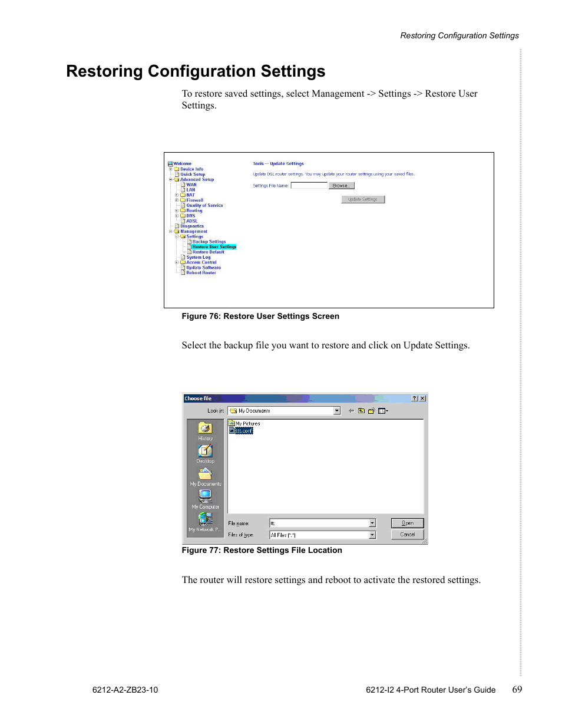Screen dimensions: 562x728
Task: Go up one folder level in file dialog
Action: (361, 411)
